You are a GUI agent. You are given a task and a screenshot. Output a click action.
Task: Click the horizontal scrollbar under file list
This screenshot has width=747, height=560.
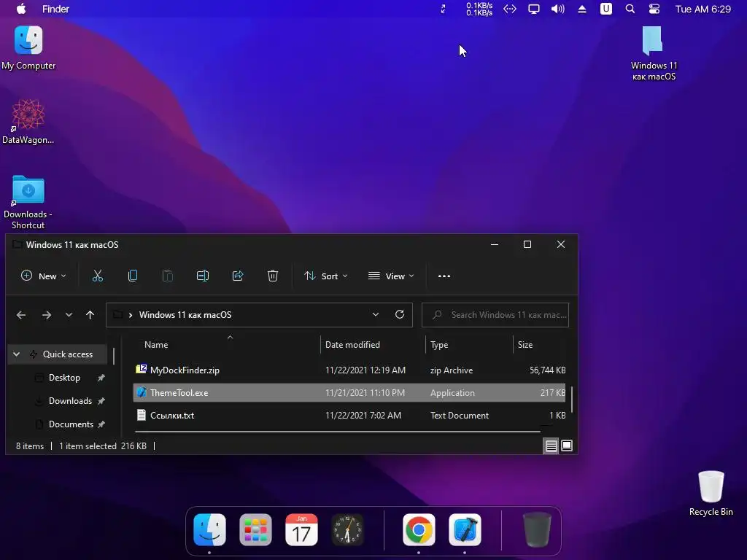[x=338, y=432]
